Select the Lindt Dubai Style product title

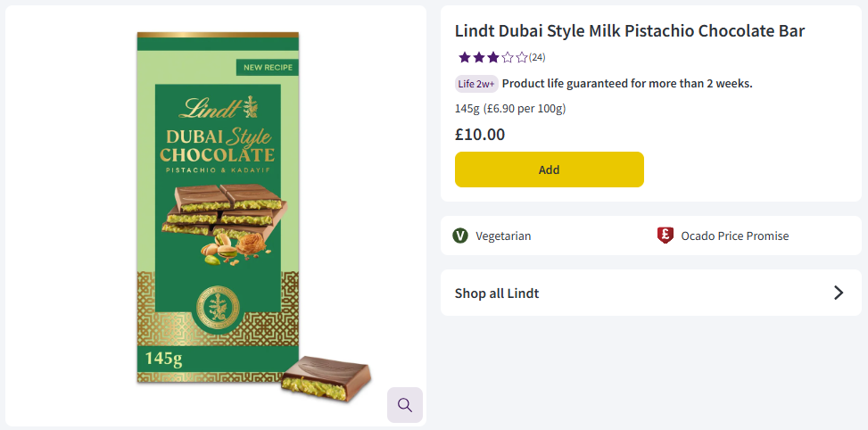(630, 31)
